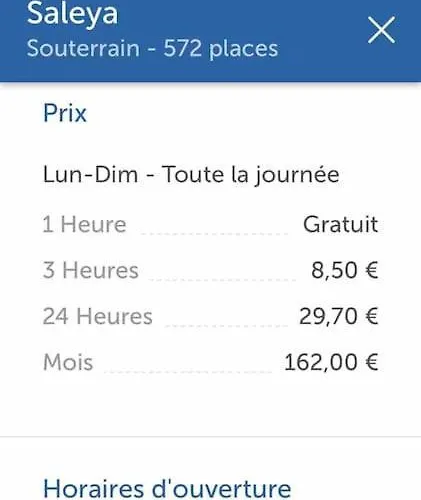
Task: Tap the 1 Heure rate row
Action: tap(210, 224)
